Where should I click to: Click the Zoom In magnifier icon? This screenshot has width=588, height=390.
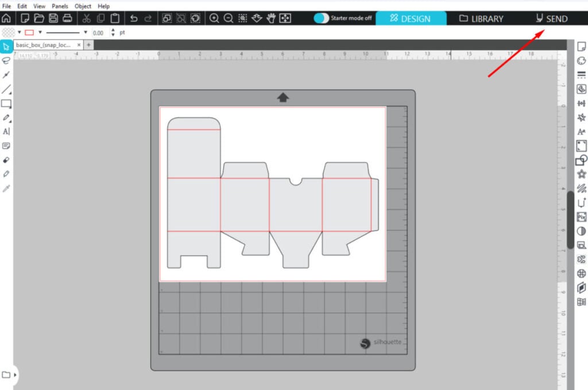tap(214, 18)
